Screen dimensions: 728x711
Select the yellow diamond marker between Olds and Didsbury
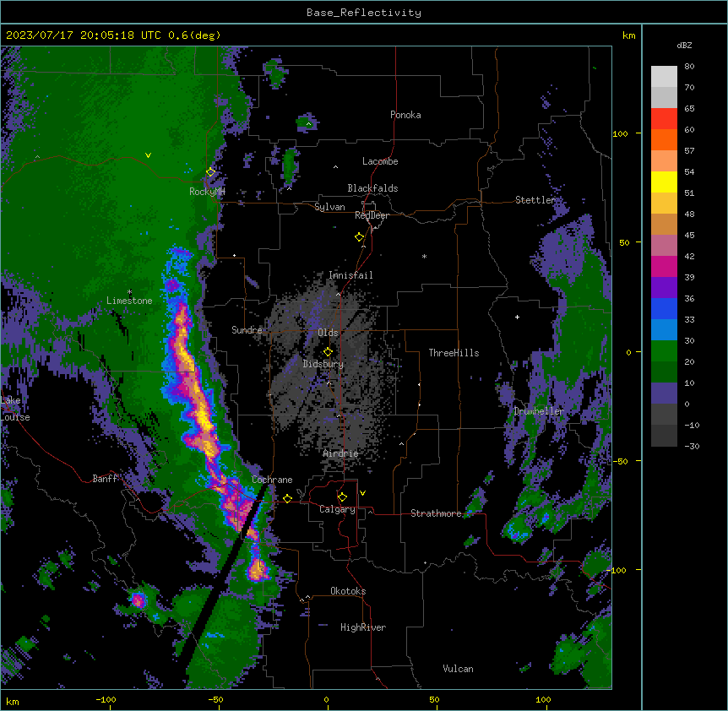328,351
